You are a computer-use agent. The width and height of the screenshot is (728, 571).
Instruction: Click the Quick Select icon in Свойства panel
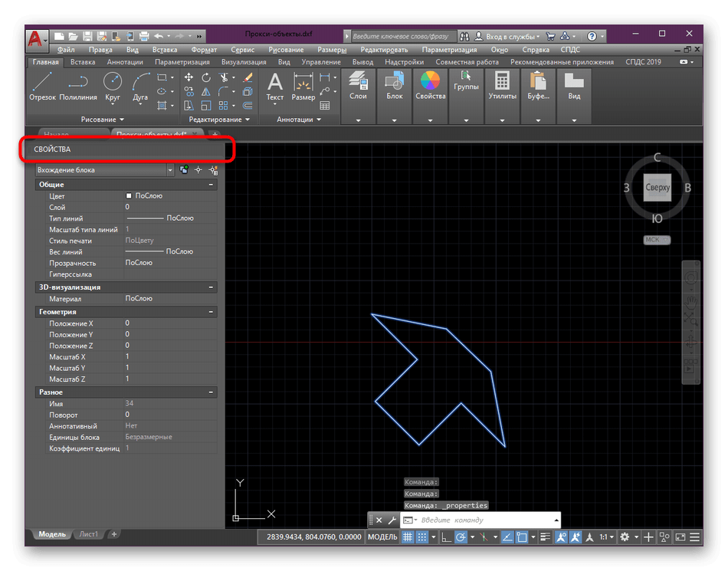click(214, 170)
